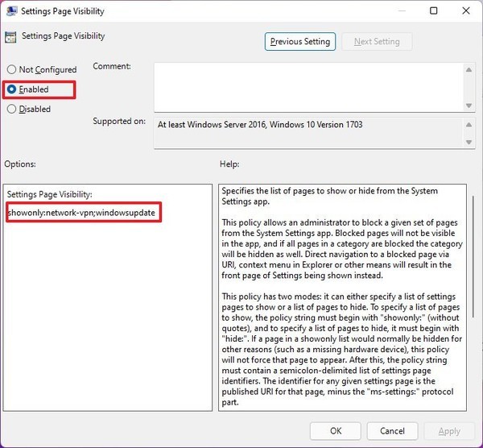Confirm with the OK button

[x=336, y=431]
